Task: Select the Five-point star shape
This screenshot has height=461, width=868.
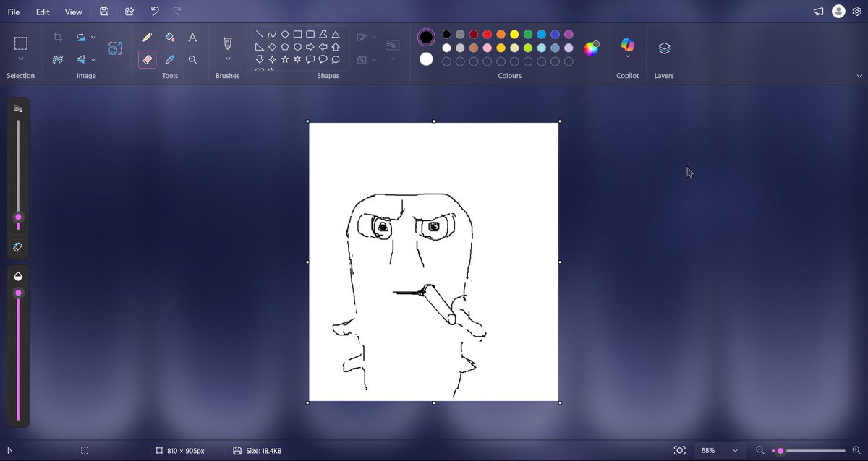Action: click(x=285, y=59)
